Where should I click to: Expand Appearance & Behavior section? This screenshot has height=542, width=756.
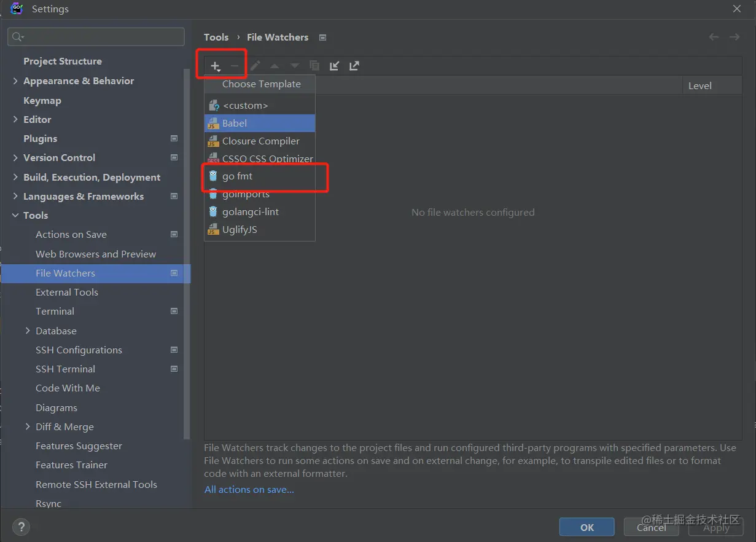pos(15,81)
